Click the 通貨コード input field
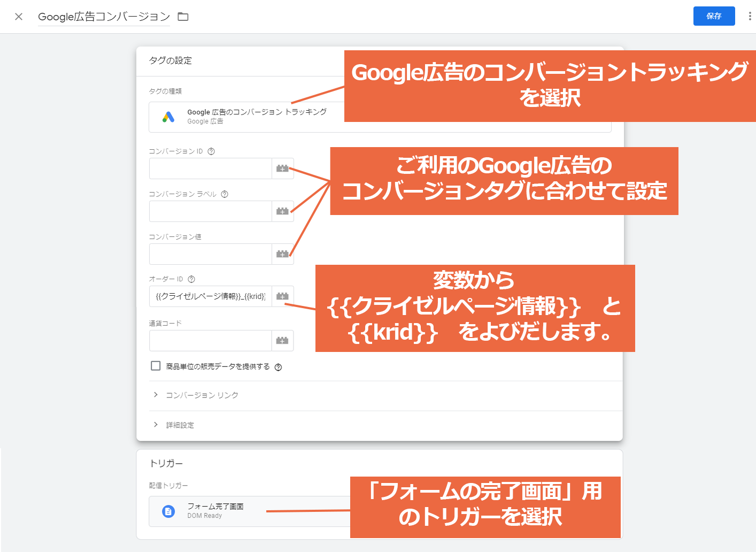 (x=211, y=341)
